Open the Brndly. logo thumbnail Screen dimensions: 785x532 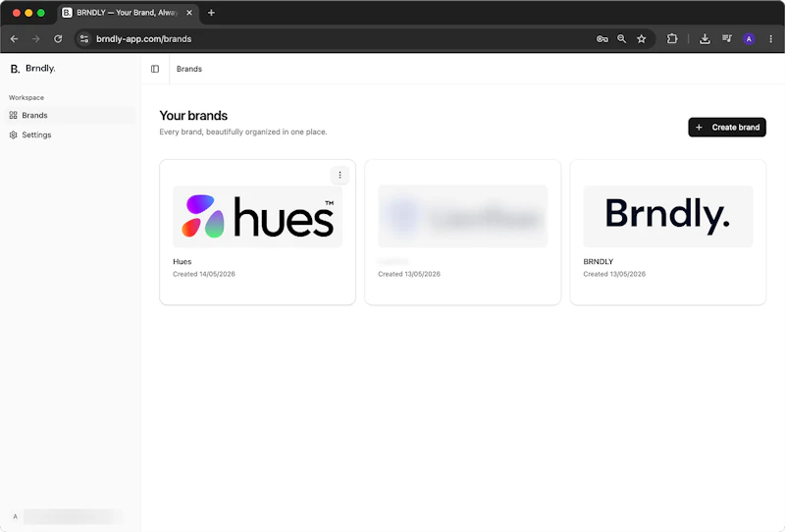click(668, 216)
